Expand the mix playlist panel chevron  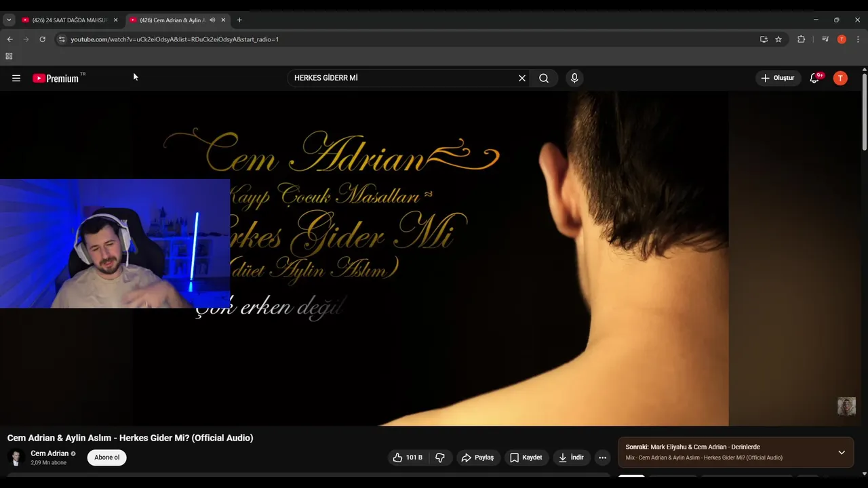[x=842, y=452]
